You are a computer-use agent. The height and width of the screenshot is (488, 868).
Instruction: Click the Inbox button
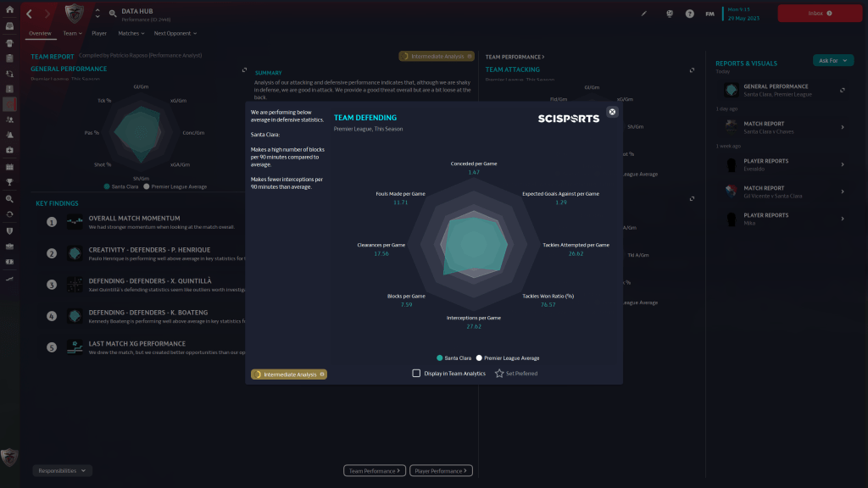[x=819, y=14]
